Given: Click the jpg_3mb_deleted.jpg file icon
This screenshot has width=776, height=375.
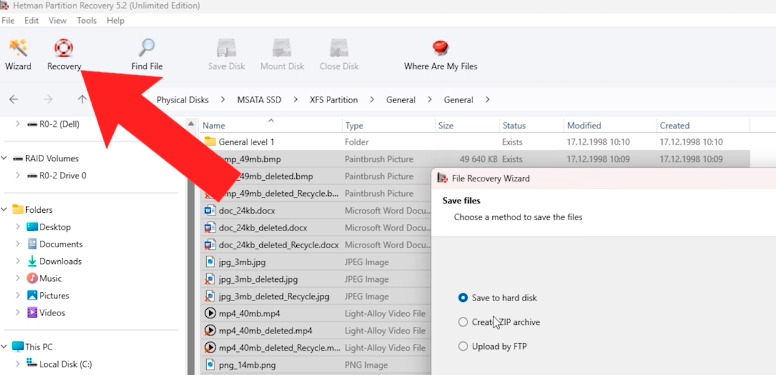Looking at the screenshot, I should [x=210, y=279].
